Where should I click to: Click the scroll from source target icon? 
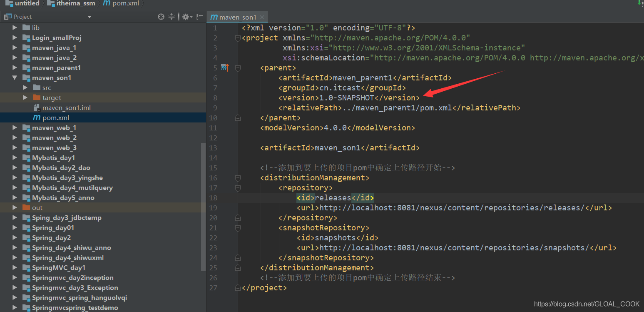click(161, 17)
